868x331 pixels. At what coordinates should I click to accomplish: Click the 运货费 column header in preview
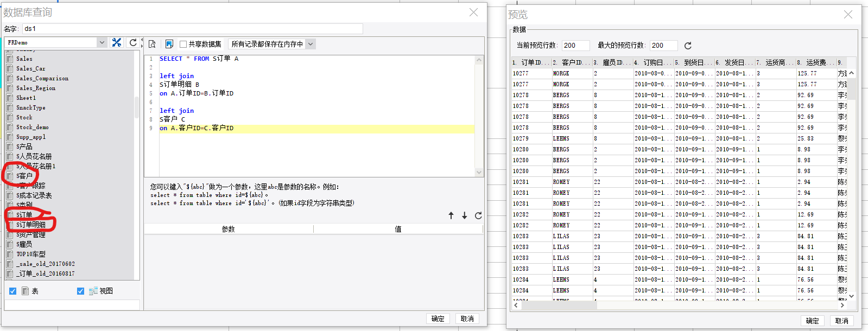click(x=816, y=62)
